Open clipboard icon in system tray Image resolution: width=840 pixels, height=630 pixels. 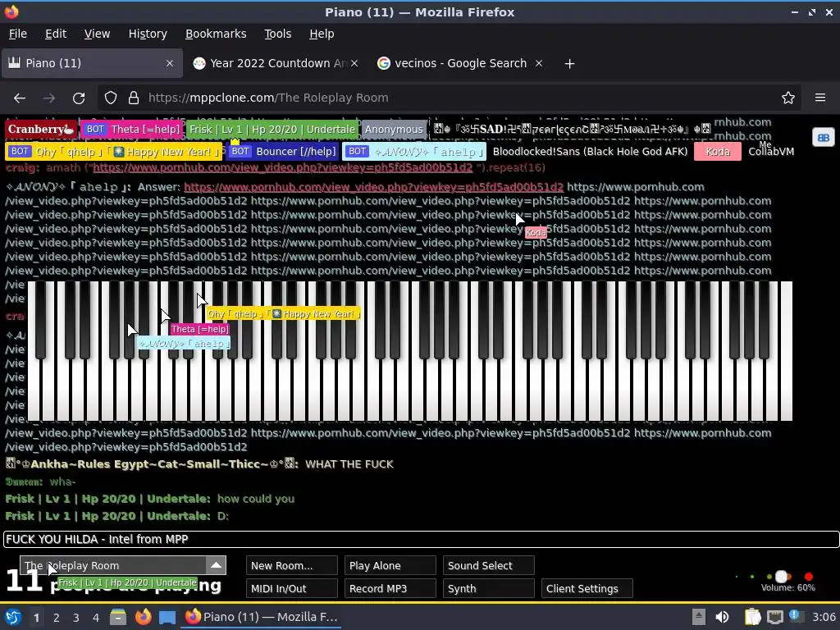pos(752,617)
